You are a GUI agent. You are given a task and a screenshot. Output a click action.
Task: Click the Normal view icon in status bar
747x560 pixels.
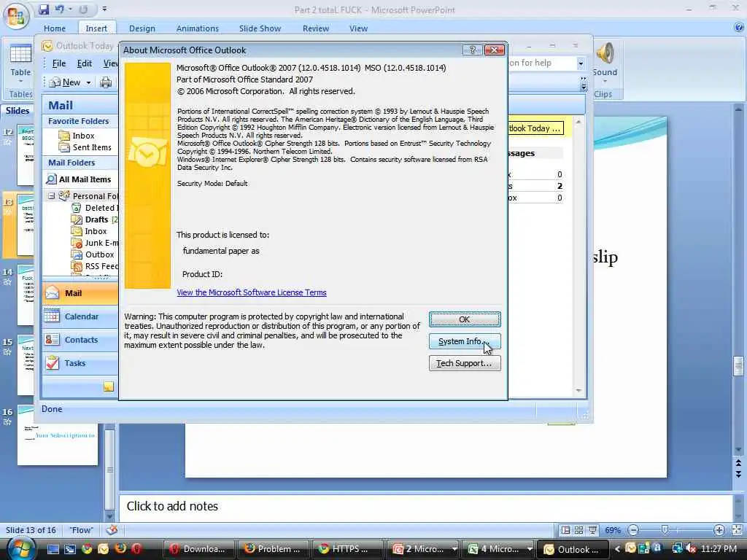pos(565,530)
